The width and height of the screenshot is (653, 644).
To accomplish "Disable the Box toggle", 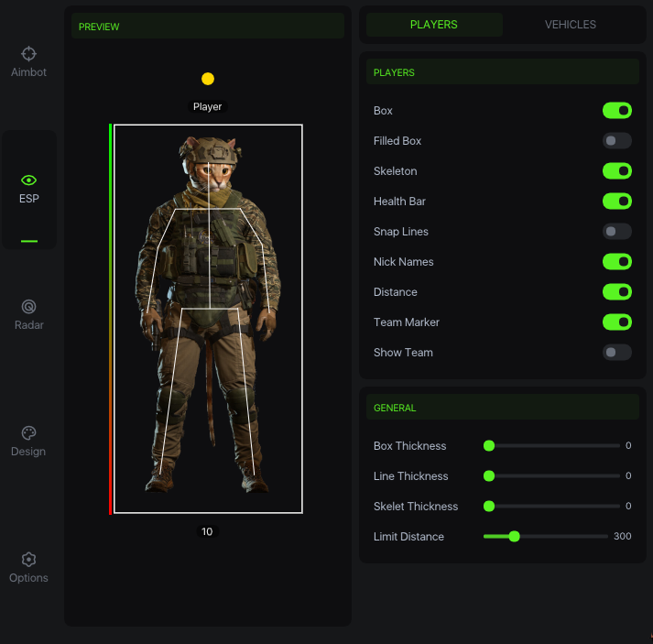I will (x=616, y=111).
